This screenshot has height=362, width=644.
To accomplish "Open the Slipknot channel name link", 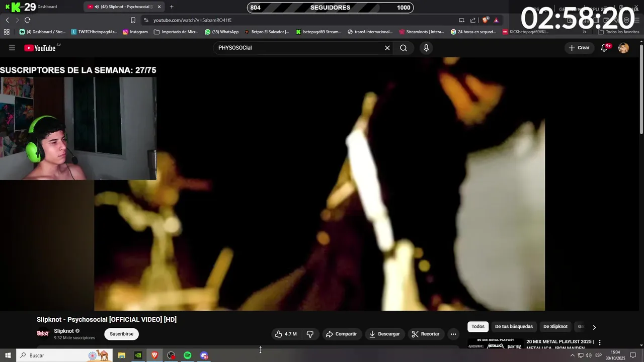I will tap(64, 331).
